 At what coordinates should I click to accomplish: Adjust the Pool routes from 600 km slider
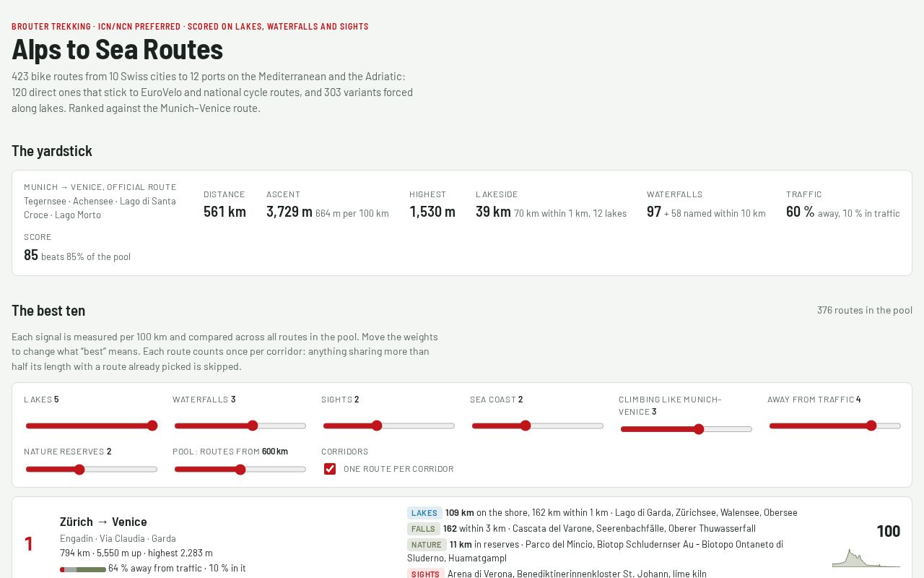[x=240, y=470]
